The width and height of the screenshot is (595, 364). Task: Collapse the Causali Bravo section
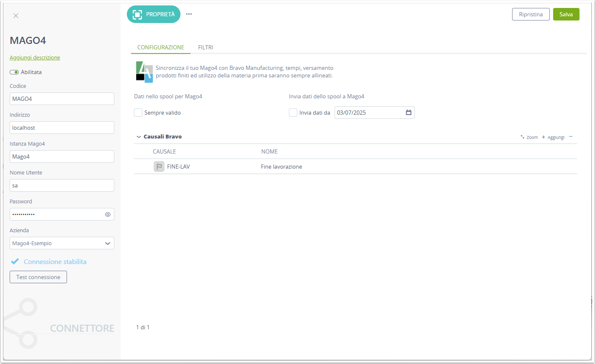(x=139, y=137)
